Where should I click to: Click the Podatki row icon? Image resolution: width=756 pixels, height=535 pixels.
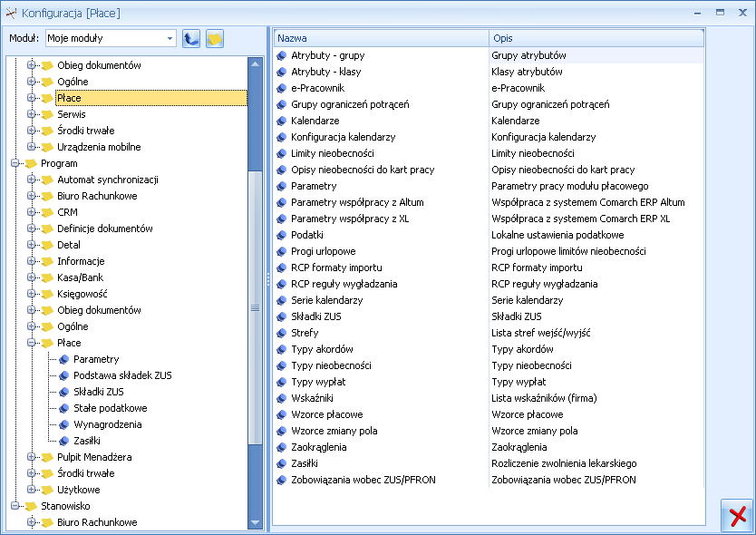pos(282,235)
